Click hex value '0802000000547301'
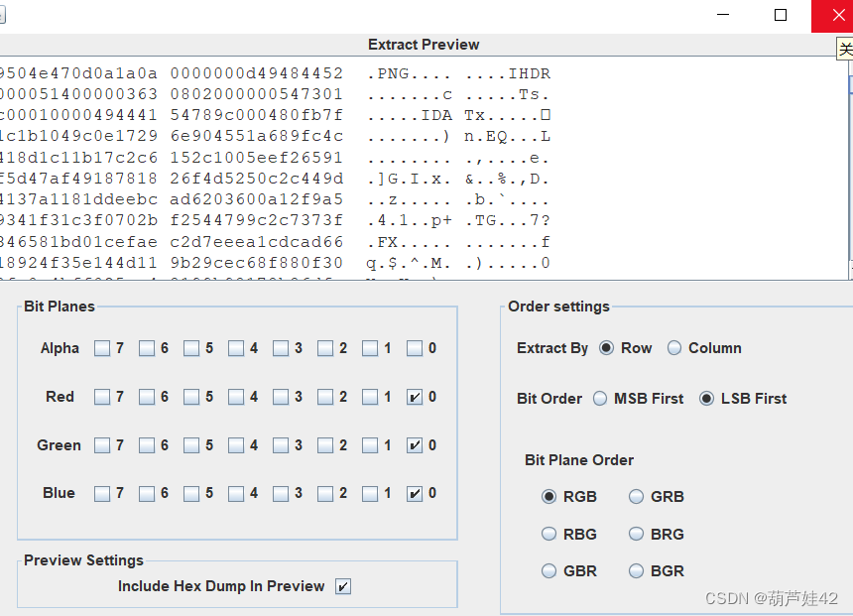This screenshot has height=616, width=853. (256, 94)
